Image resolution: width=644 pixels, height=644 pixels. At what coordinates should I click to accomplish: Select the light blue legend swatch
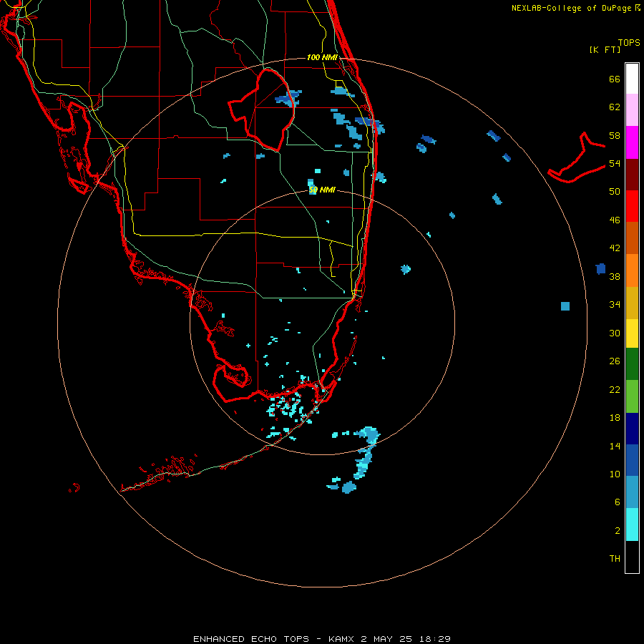(x=632, y=492)
